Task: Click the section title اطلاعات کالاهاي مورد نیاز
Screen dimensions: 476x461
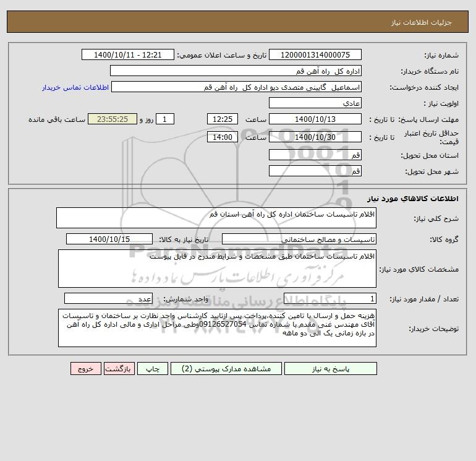Action: [x=413, y=199]
